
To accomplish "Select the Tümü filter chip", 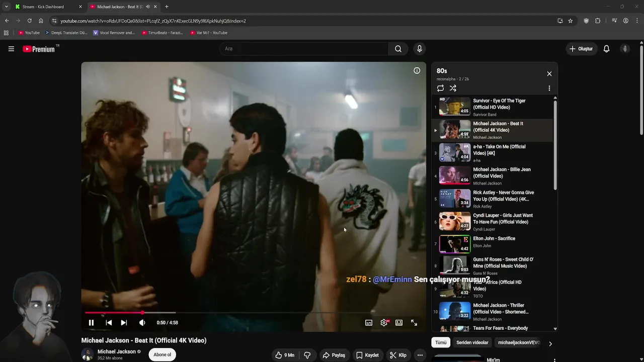I will click(x=441, y=342).
